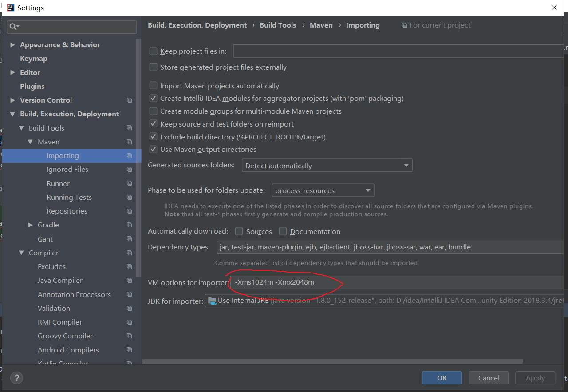Open Repositories settings page
568x392 pixels.
click(x=67, y=211)
